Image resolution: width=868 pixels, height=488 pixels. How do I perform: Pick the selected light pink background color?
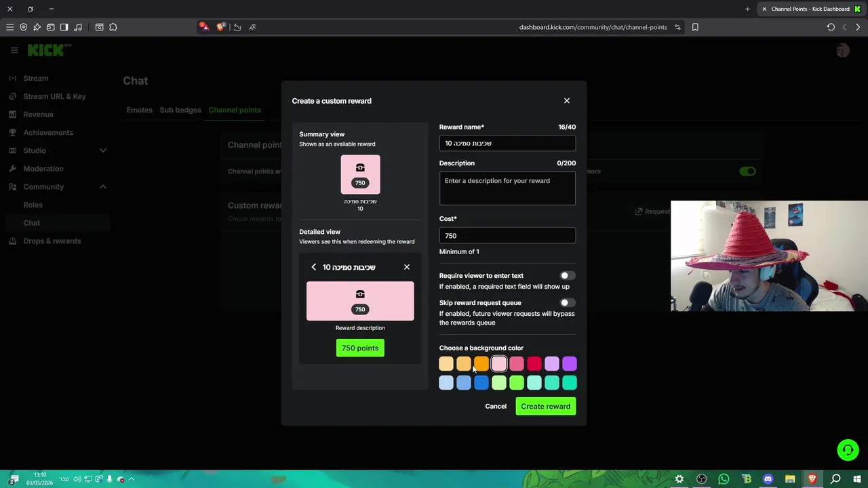[x=499, y=365]
